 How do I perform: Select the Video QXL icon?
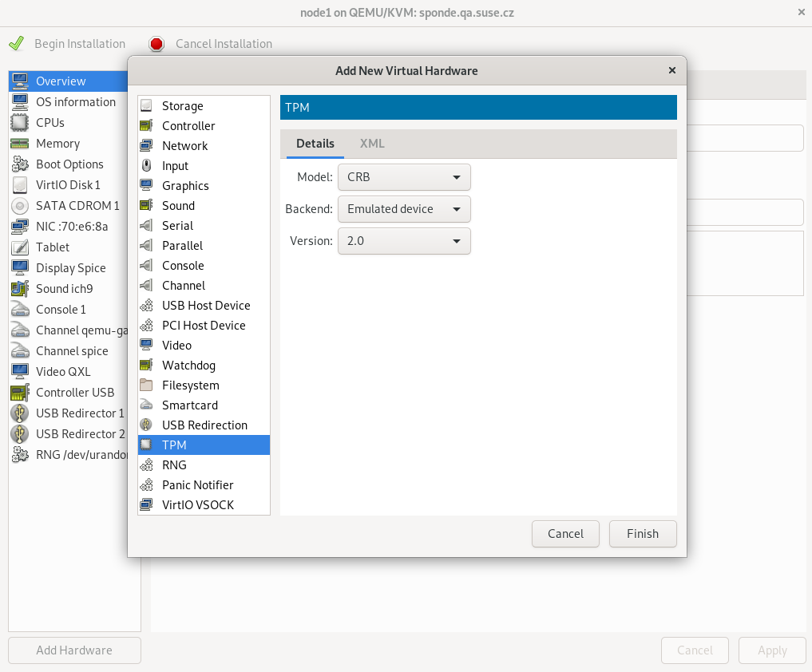(x=20, y=371)
